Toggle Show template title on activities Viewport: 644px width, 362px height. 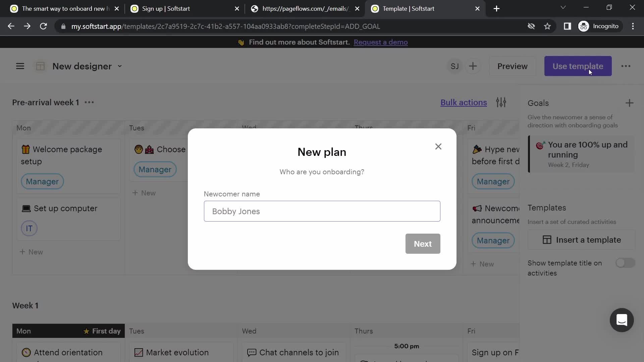[625, 263]
